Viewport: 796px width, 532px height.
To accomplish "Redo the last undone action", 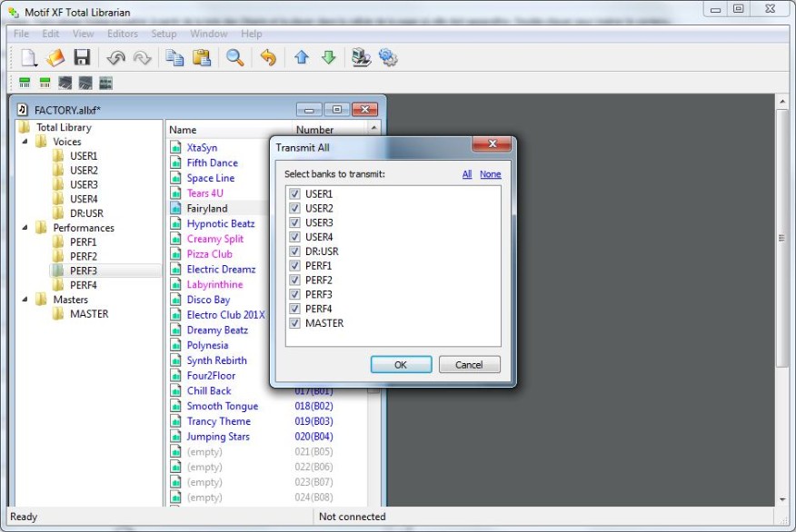I will point(142,58).
